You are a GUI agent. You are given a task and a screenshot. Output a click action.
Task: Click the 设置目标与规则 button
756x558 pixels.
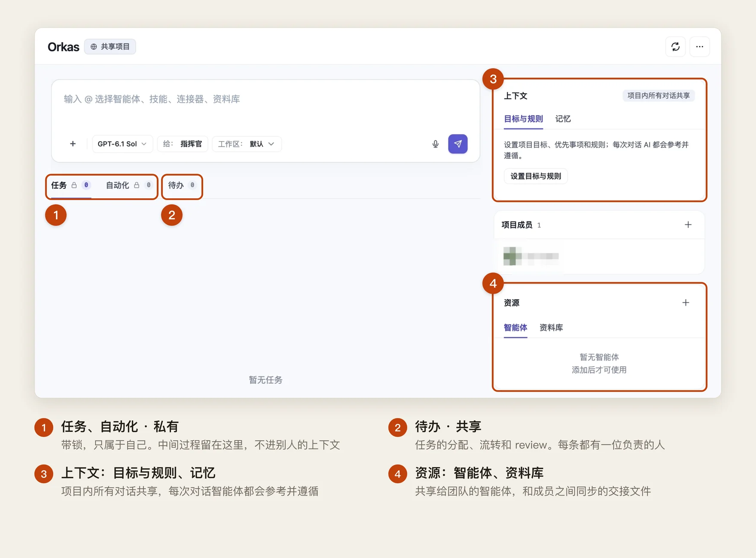pos(536,176)
